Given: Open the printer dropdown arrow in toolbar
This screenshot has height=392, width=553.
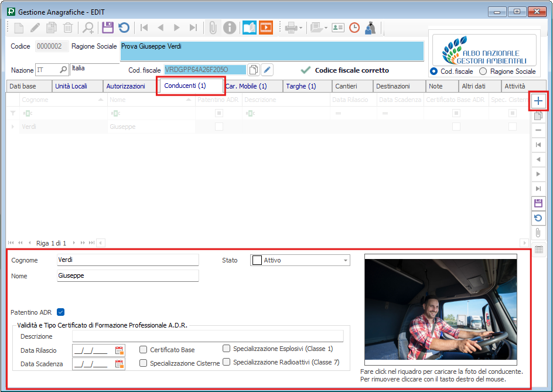Looking at the screenshot, I should (301, 28).
